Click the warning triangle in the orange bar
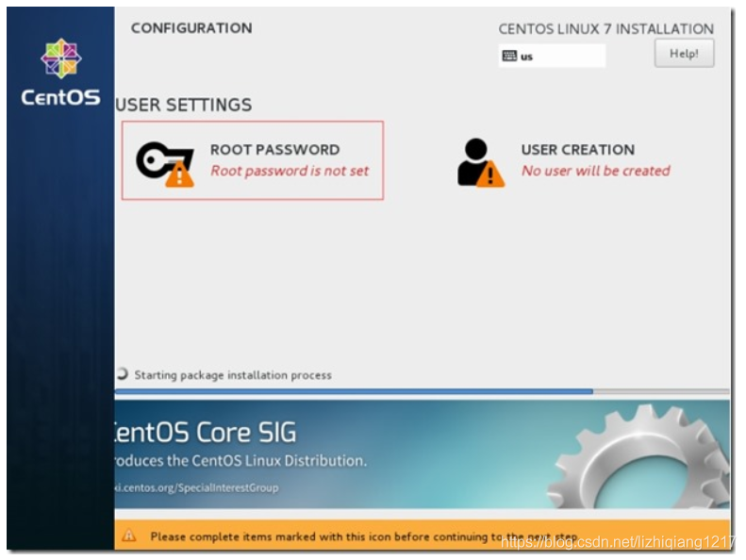 pyautogui.click(x=128, y=535)
